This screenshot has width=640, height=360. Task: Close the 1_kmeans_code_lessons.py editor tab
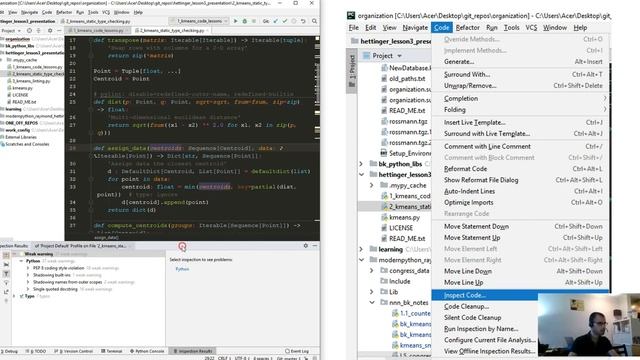coord(127,31)
